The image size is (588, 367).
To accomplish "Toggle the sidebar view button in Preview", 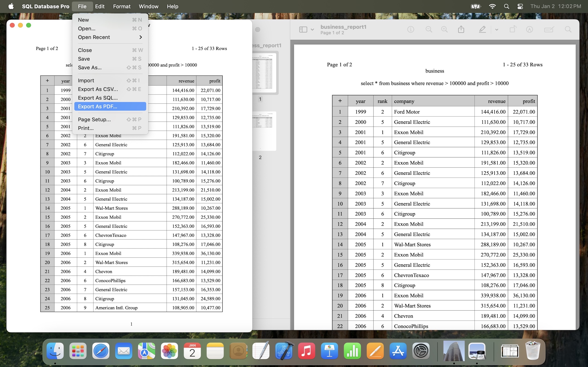I will tap(303, 29).
